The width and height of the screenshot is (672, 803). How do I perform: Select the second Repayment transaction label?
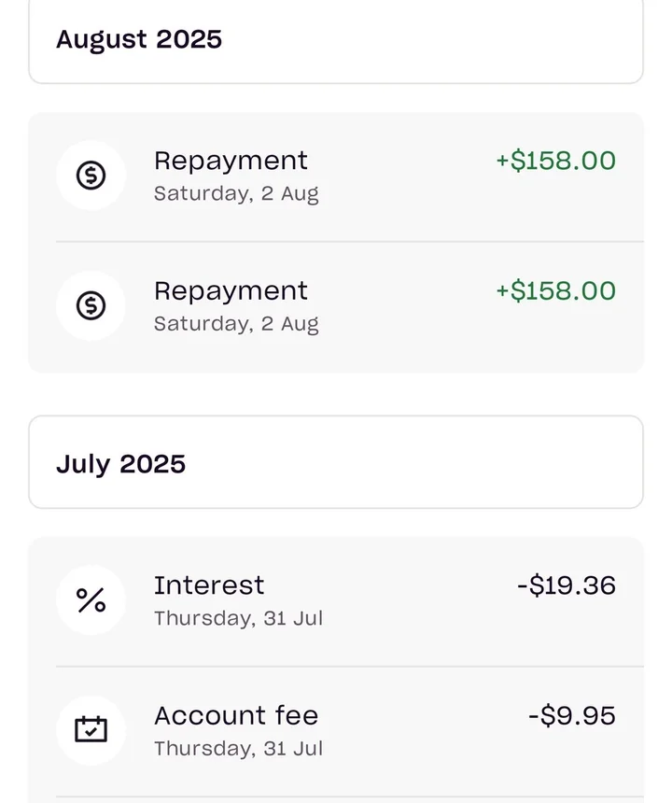click(x=231, y=291)
